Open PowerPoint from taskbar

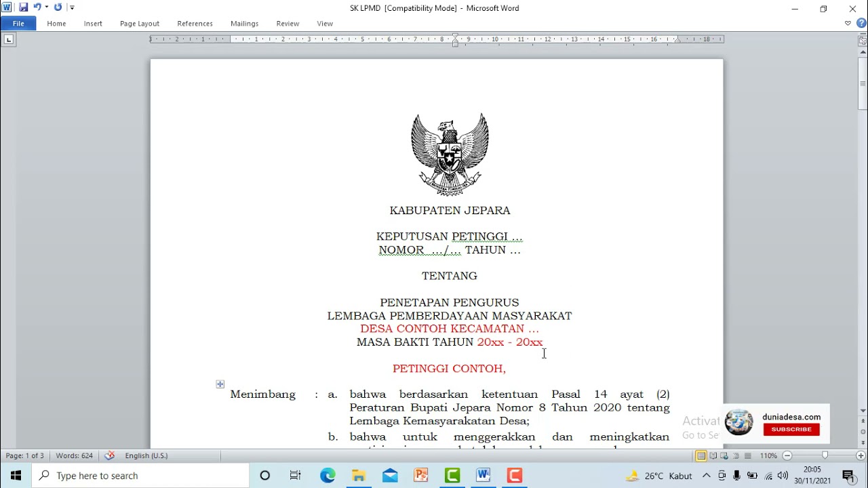click(421, 476)
